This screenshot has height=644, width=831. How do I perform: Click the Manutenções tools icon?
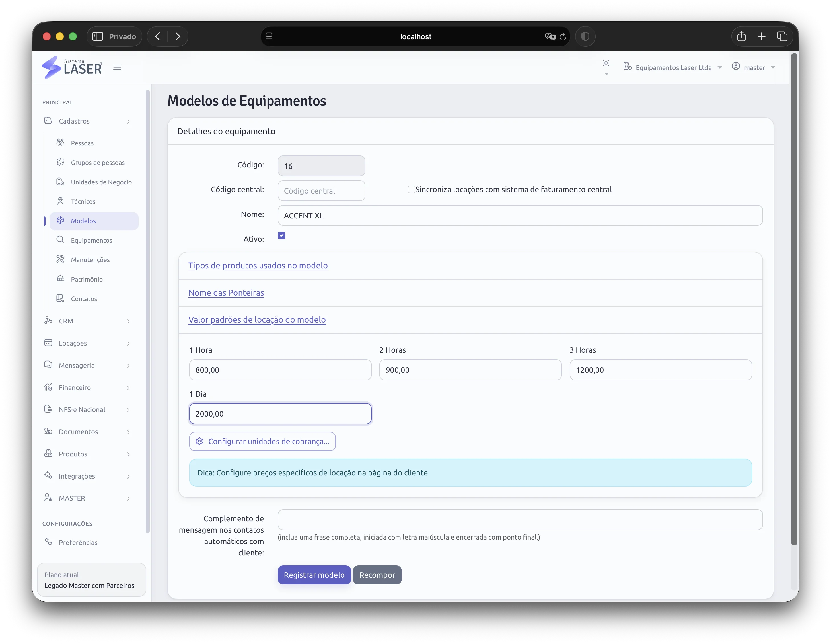[60, 259]
